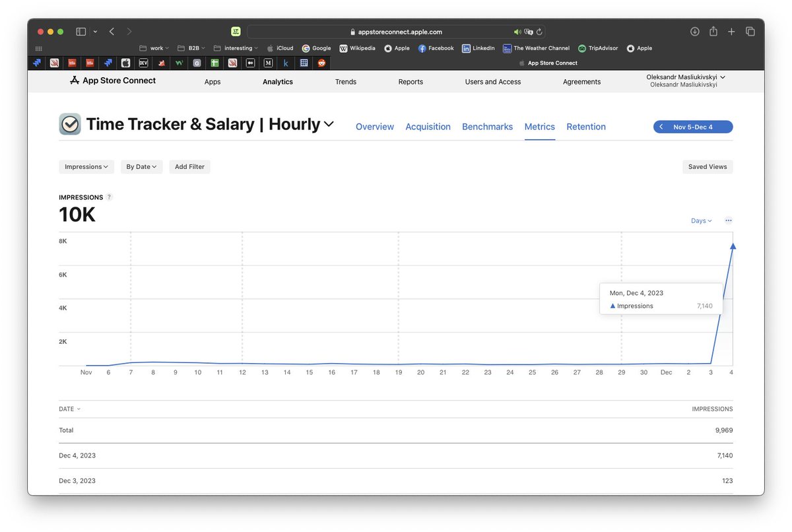Click the App Store Connect tab title

tap(552, 63)
